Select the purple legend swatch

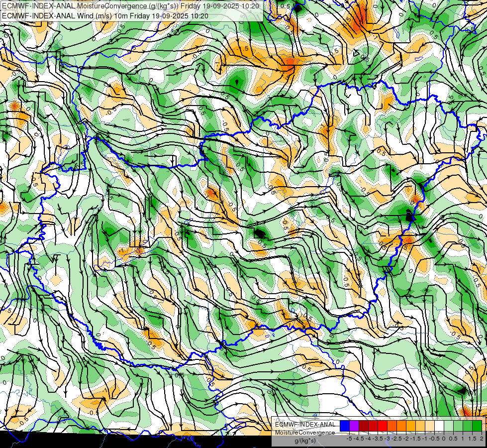(354, 426)
